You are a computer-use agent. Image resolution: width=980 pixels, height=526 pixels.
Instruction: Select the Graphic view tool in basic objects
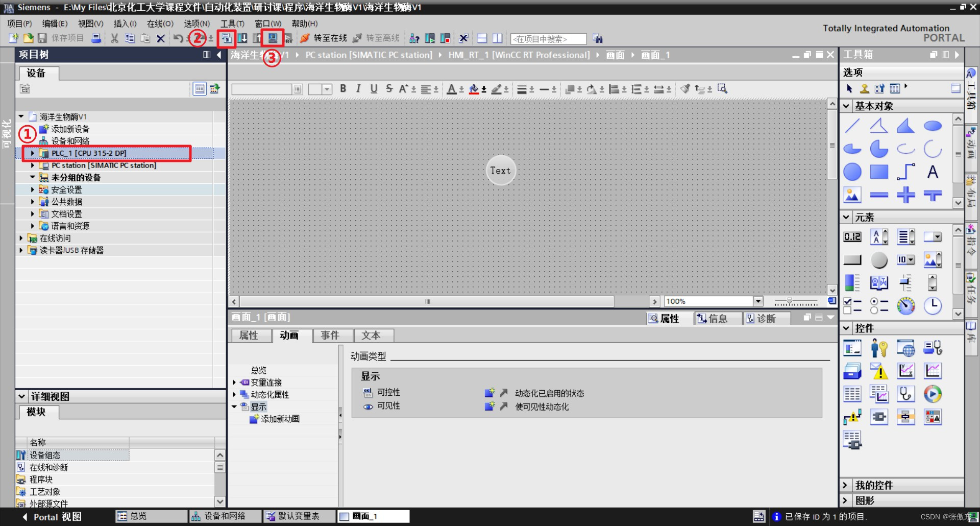coord(852,195)
